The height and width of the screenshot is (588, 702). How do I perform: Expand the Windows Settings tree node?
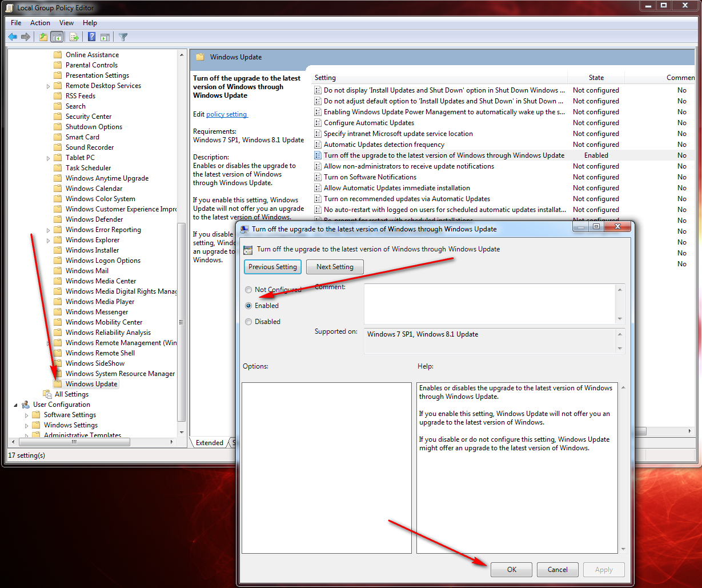27,426
